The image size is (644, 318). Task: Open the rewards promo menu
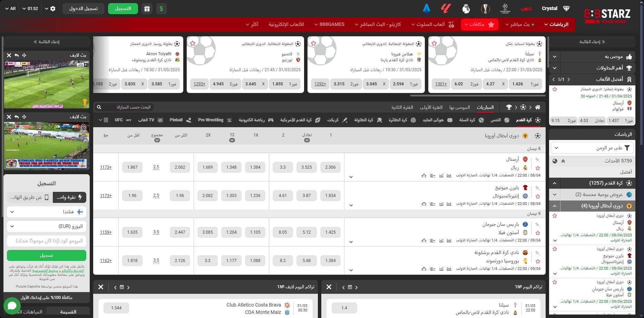[480, 24]
